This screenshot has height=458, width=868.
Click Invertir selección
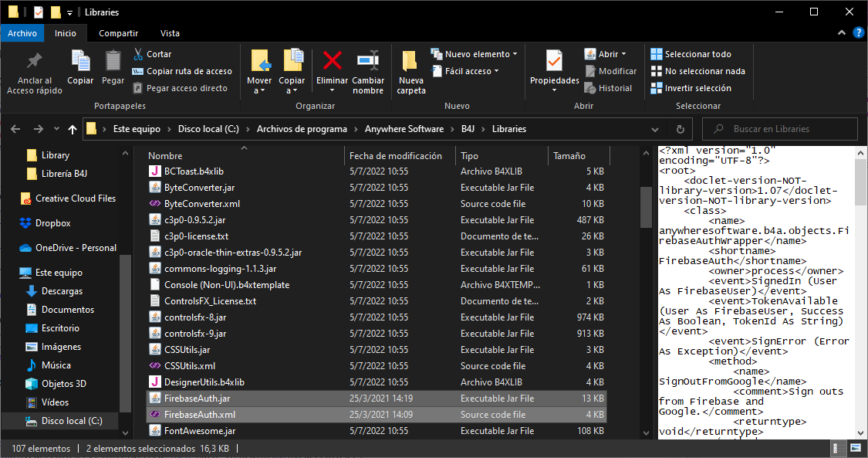point(691,88)
